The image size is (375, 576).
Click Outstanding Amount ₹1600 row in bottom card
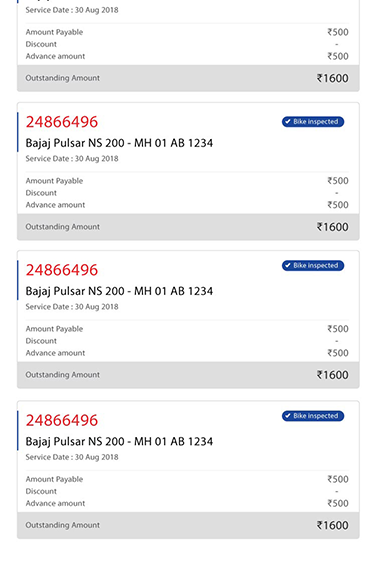188,525
